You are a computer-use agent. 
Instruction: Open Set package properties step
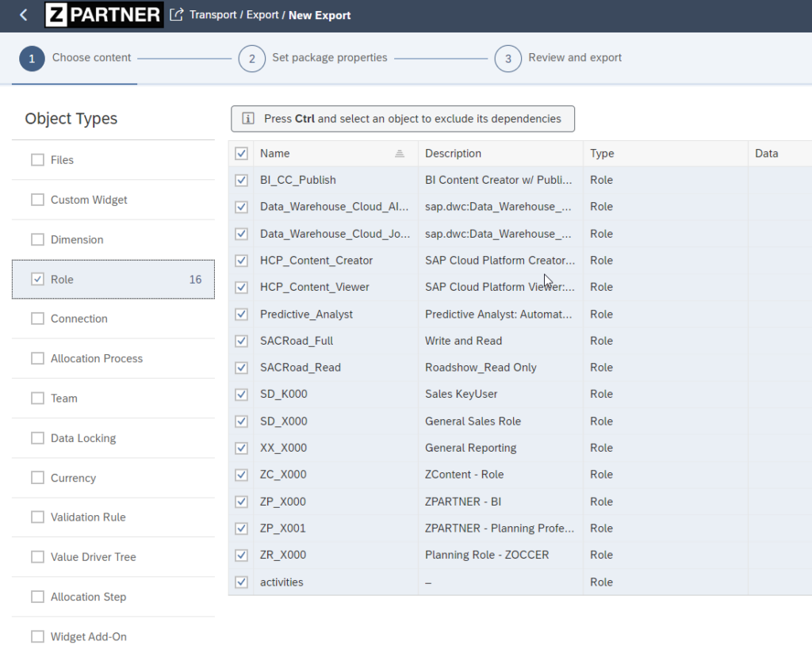click(329, 58)
